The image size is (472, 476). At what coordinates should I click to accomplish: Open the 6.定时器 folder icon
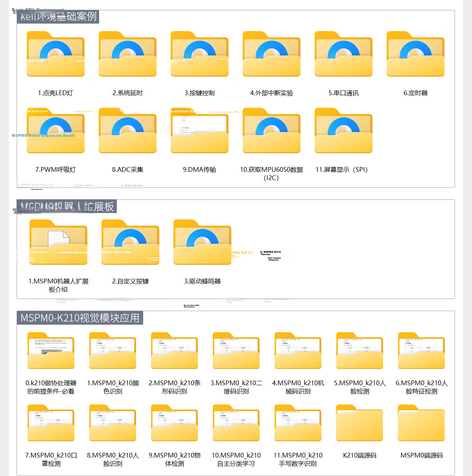pyautogui.click(x=415, y=54)
